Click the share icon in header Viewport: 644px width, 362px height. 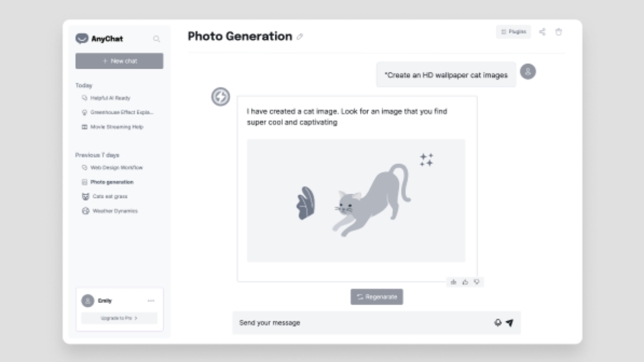542,32
